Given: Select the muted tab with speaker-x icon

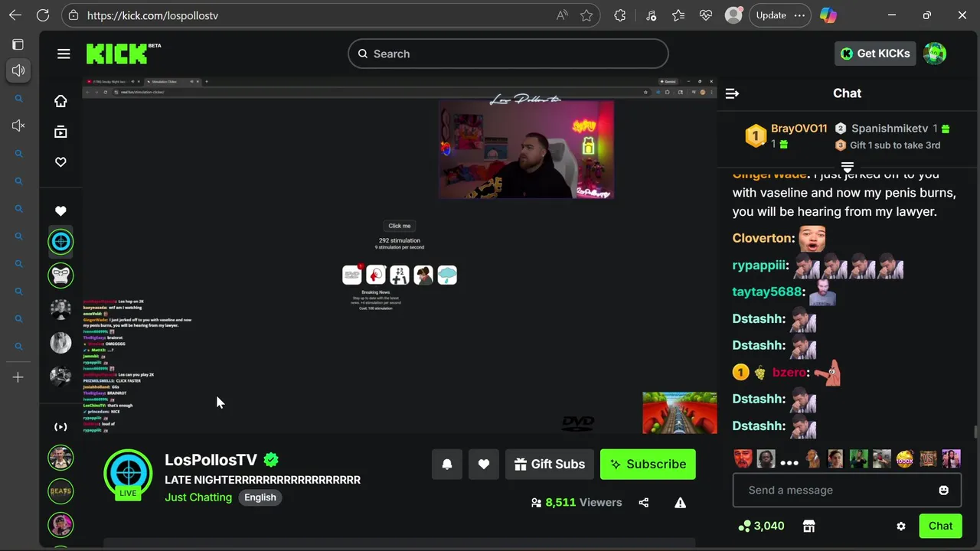Looking at the screenshot, I should tap(18, 126).
